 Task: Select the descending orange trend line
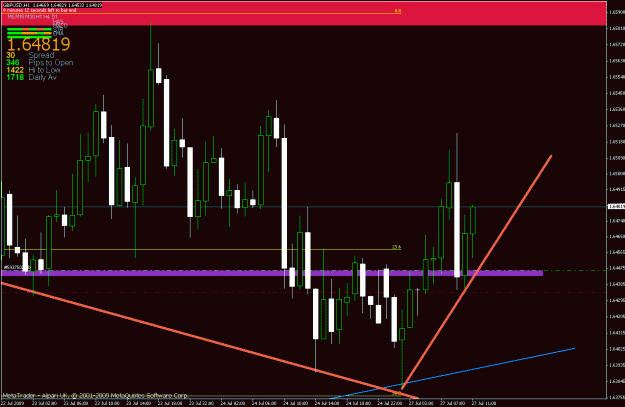coord(209,340)
